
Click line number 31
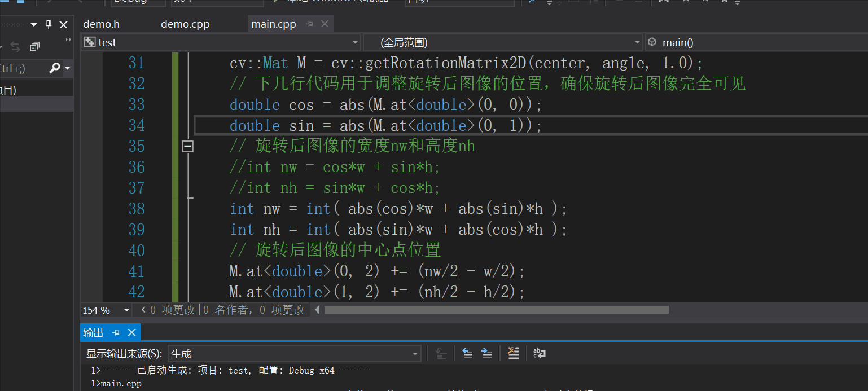[136, 63]
